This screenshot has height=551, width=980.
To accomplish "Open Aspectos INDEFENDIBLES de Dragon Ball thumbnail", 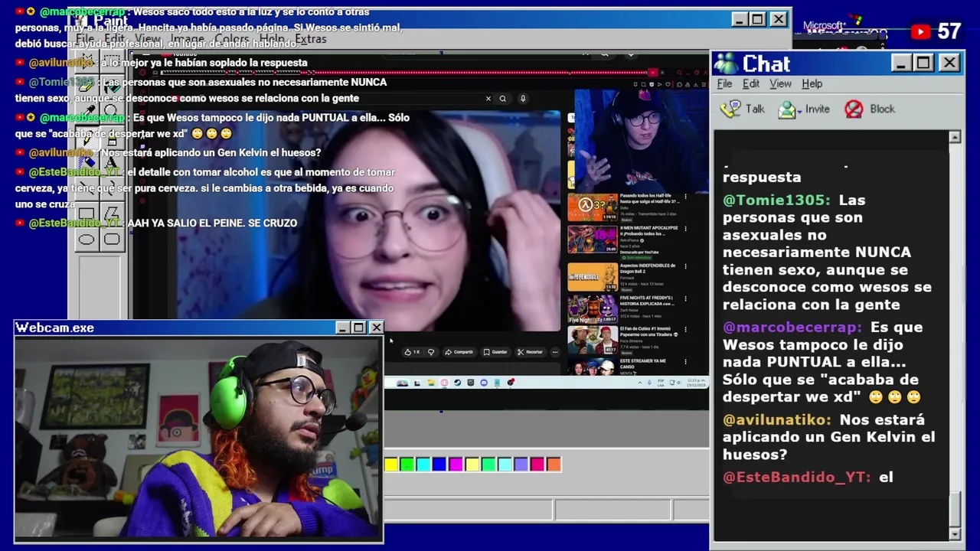I will pos(592,276).
